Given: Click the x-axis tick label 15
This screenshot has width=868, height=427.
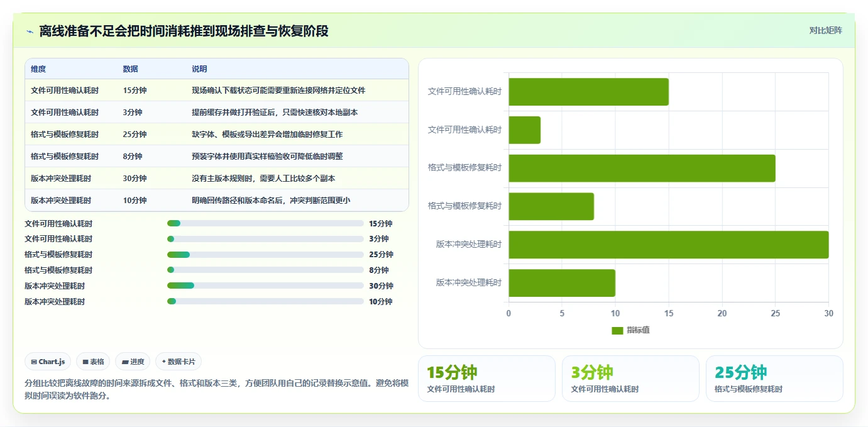Looking at the screenshot, I should coord(669,313).
